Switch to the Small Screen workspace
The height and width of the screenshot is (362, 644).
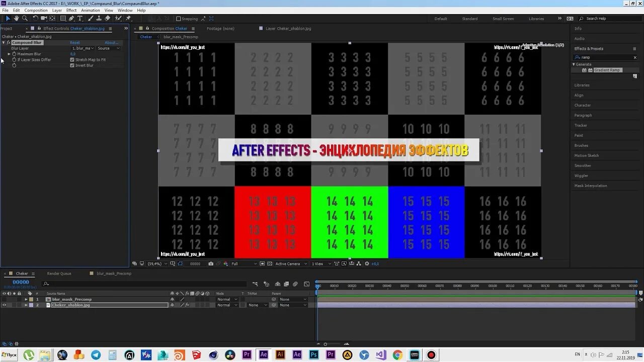503,19
